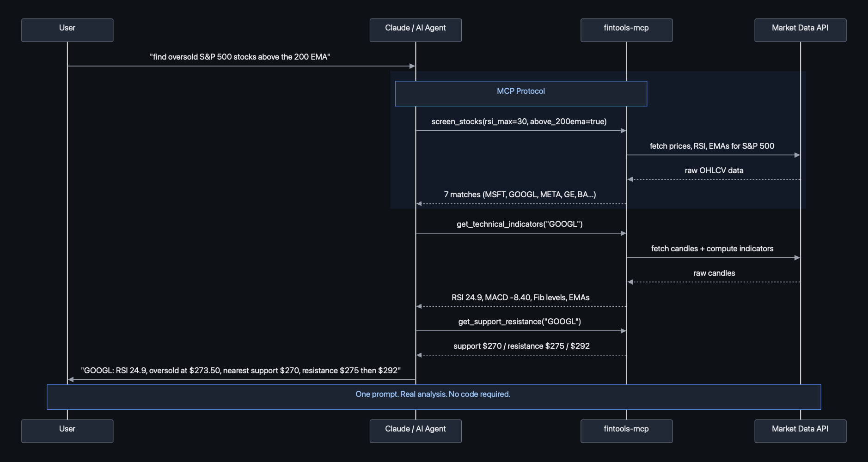
Task: Select the support $270 / resistance $275 reply
Action: coord(520,346)
